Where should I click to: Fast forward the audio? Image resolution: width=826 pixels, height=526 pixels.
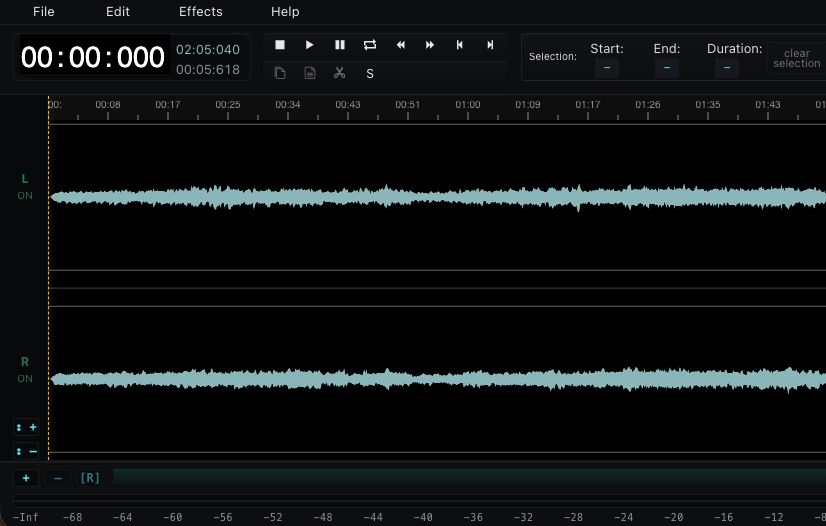(430, 45)
